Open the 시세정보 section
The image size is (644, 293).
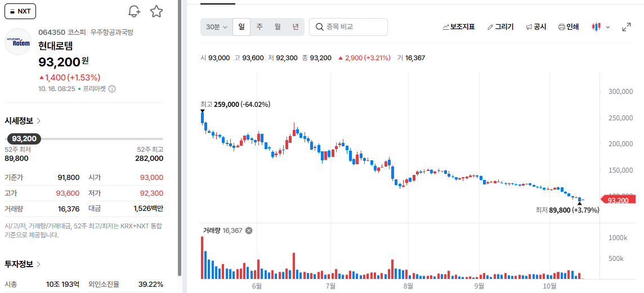pos(23,121)
